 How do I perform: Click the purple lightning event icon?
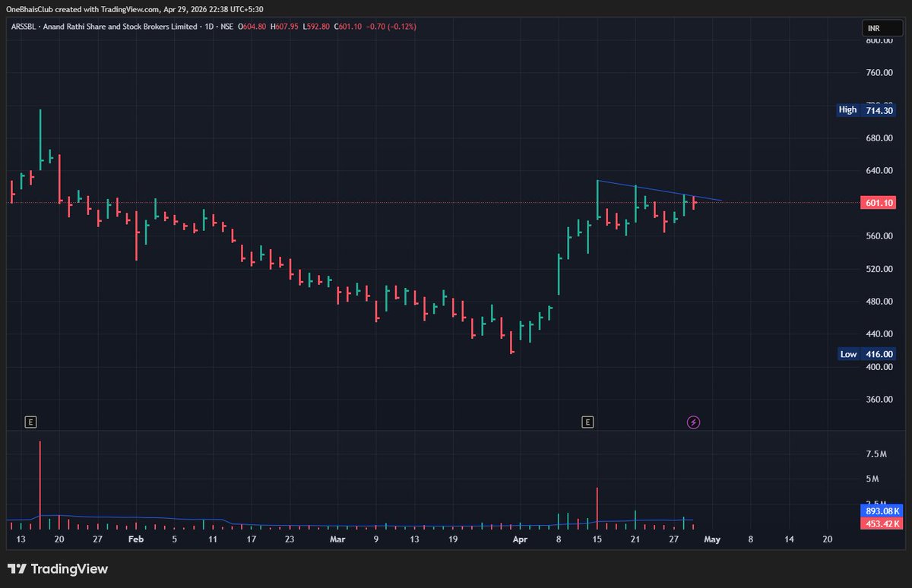click(693, 422)
